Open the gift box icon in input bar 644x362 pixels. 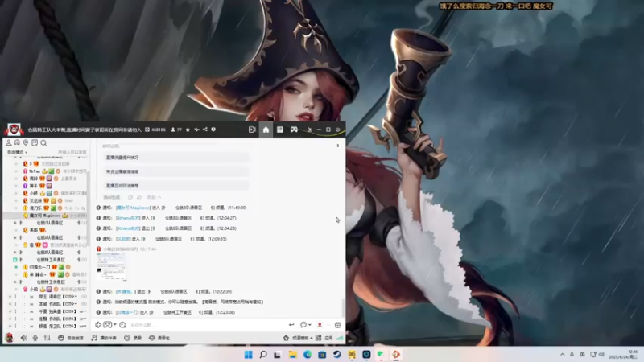pyautogui.click(x=337, y=325)
